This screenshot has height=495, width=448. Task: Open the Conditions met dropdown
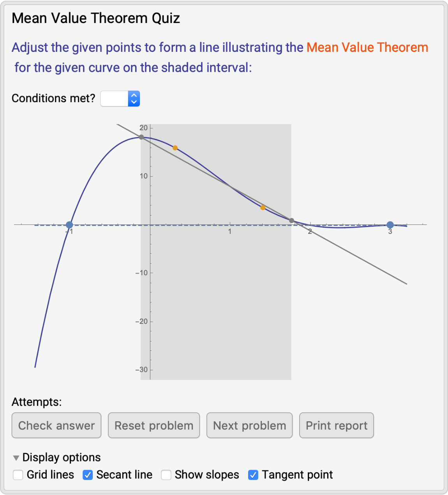point(120,99)
